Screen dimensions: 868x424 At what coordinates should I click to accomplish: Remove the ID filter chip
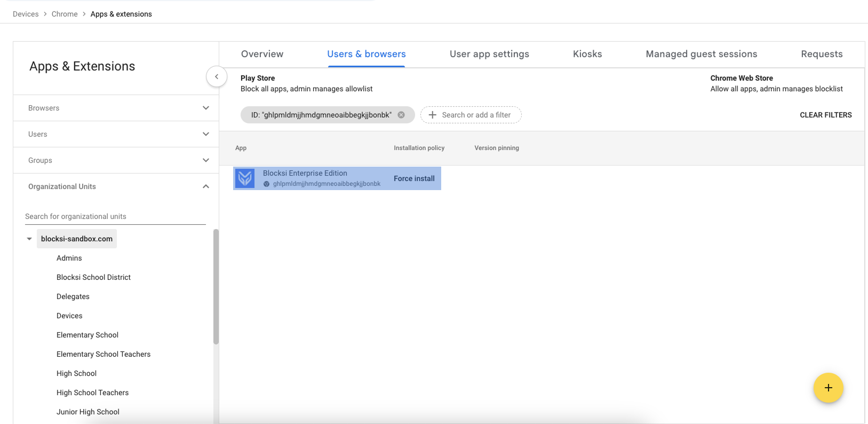[x=401, y=115]
